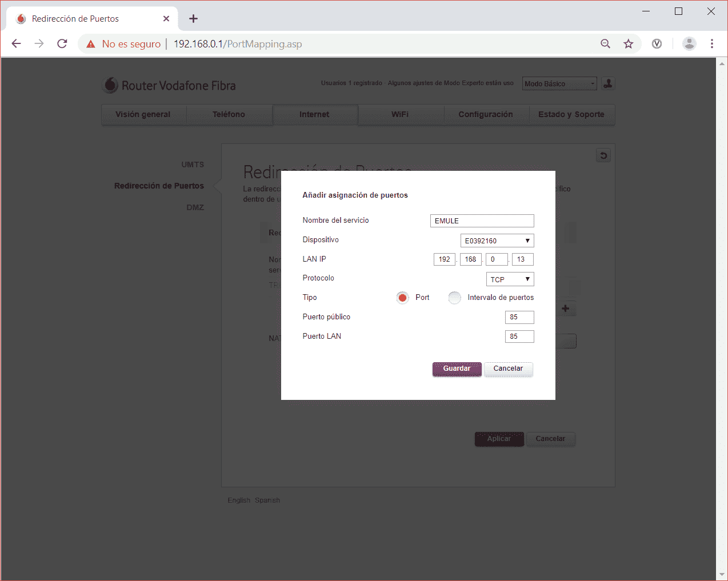Click the browser reload page icon
The height and width of the screenshot is (581, 728).
62,44
